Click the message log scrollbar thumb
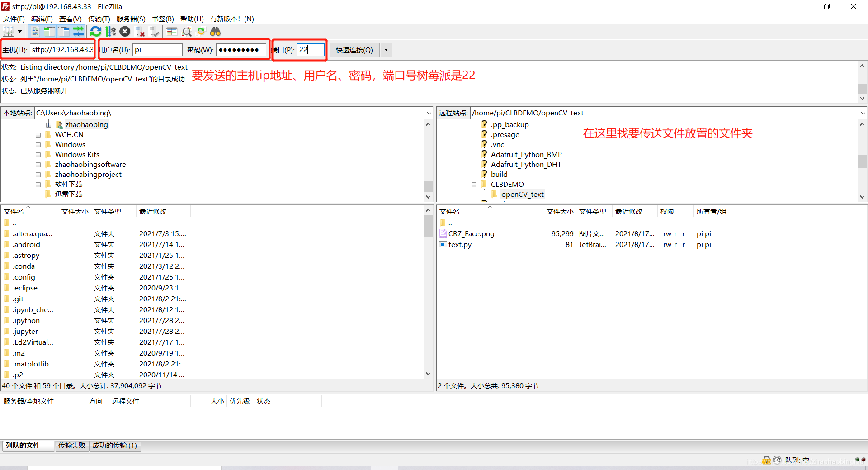The width and height of the screenshot is (868, 470). (862, 89)
